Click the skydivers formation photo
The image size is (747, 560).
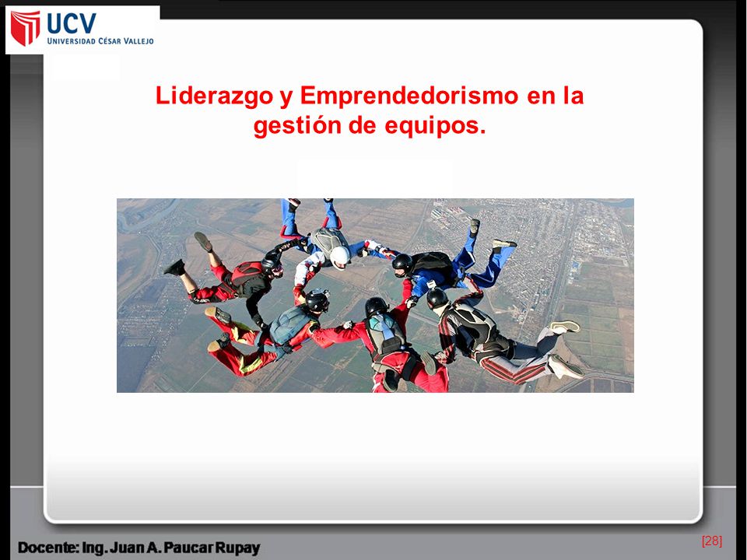click(x=375, y=296)
